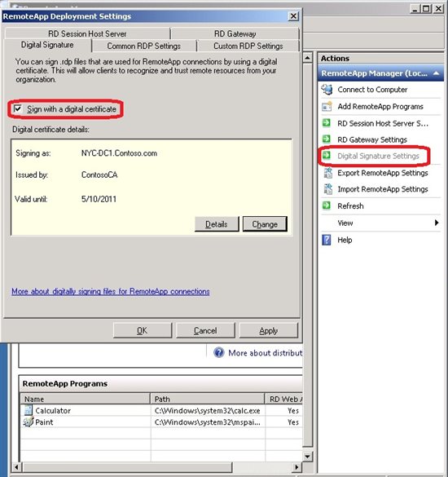Screen dimensions: 448x477
Task: Click the Help question mark icon
Action: 327,240
